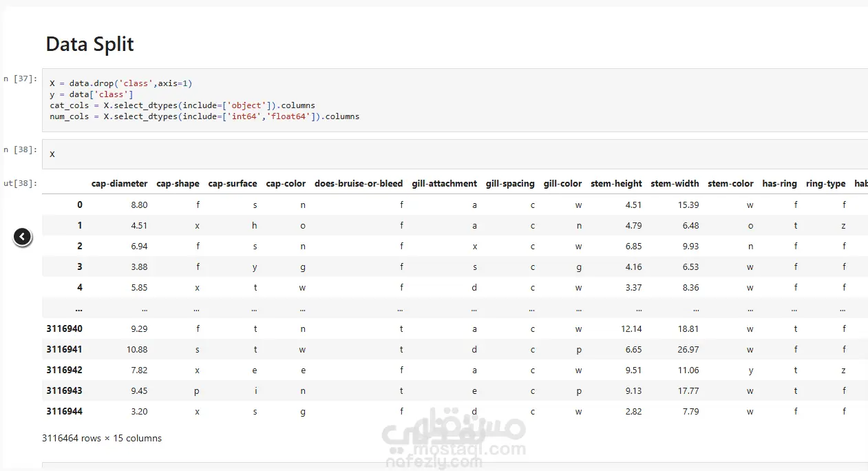Click row index 3116940
Viewport: 868px width, 471px height.
point(64,328)
